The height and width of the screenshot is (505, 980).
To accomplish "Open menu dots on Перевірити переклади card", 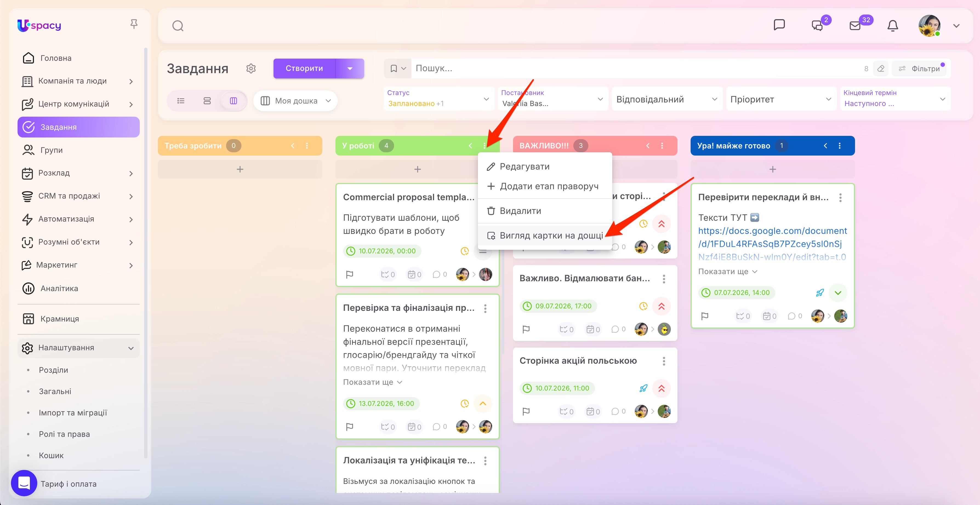I will coord(841,197).
